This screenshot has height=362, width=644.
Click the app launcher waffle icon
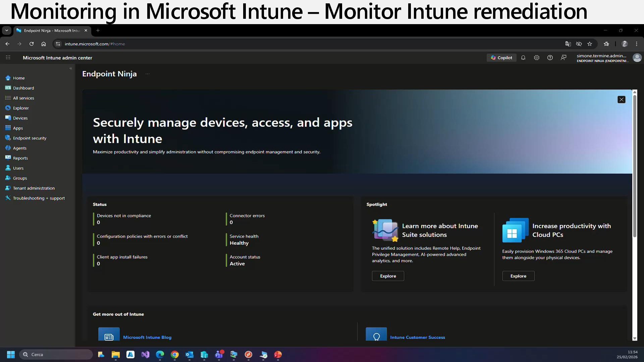click(x=8, y=58)
